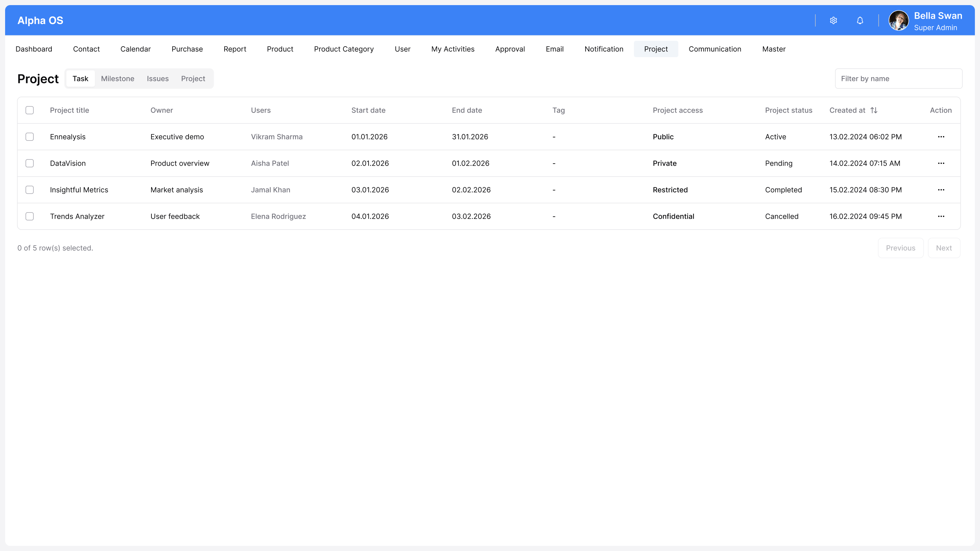The width and height of the screenshot is (980, 551).
Task: Select the Trends Analyzer row checkbox
Action: tap(30, 216)
